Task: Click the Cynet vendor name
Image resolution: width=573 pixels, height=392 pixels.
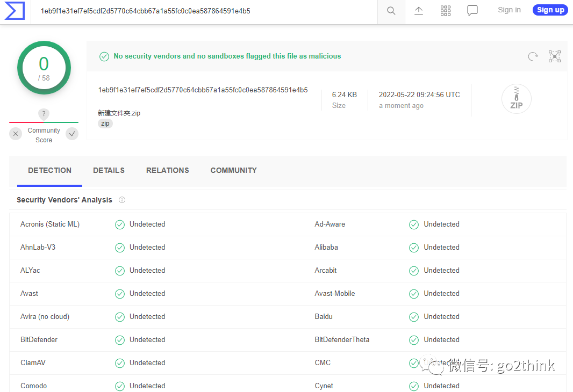Action: pyautogui.click(x=324, y=386)
